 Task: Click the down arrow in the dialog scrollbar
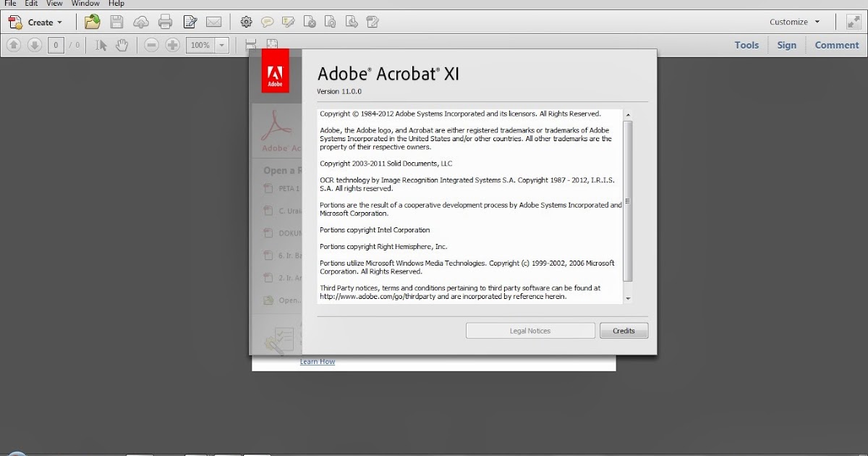pyautogui.click(x=628, y=298)
